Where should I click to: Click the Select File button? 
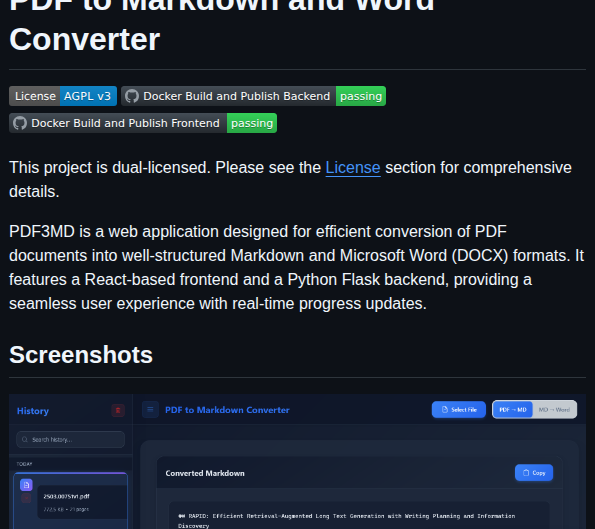[x=459, y=409]
